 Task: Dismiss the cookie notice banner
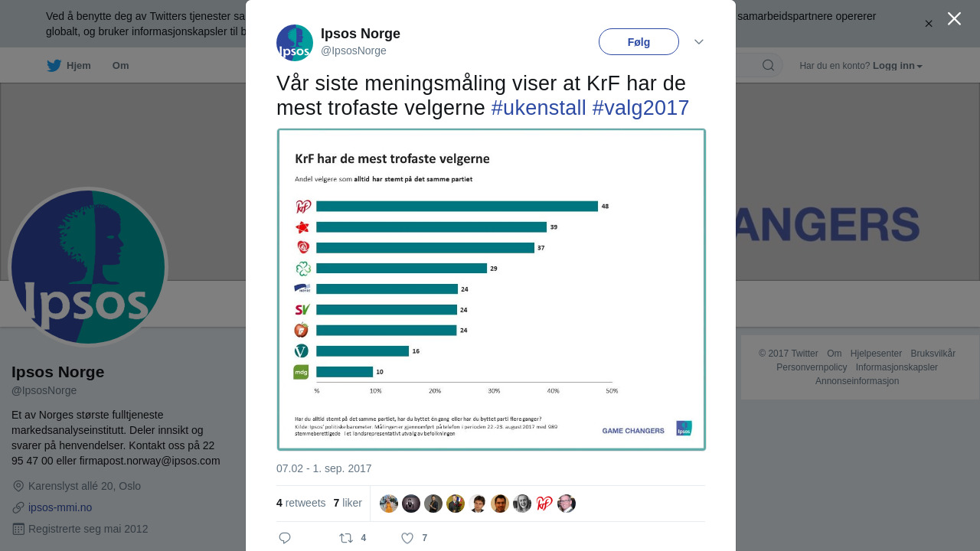coord(929,24)
